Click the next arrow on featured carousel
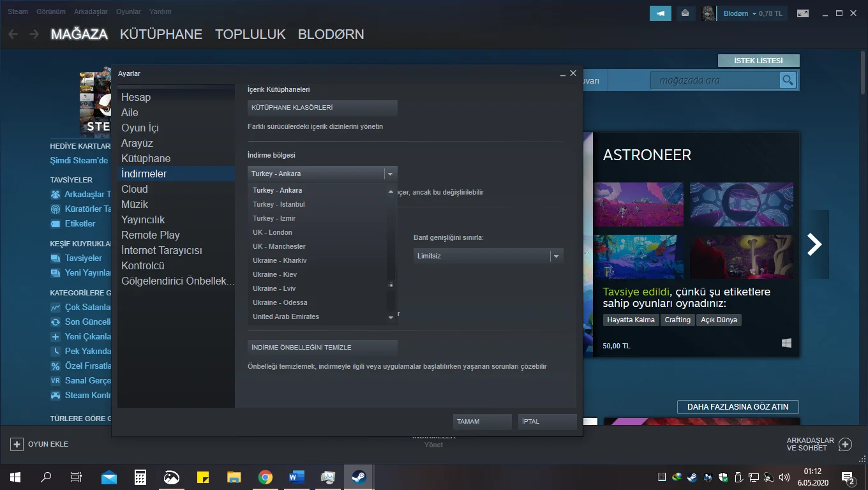Image resolution: width=868 pixels, height=490 pixels. (x=814, y=244)
